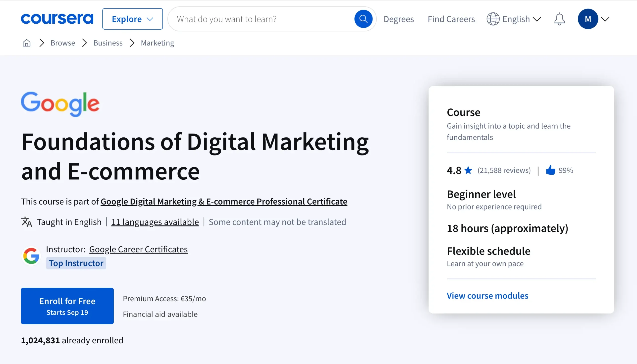
Task: Click the M profile avatar
Action: 587,19
